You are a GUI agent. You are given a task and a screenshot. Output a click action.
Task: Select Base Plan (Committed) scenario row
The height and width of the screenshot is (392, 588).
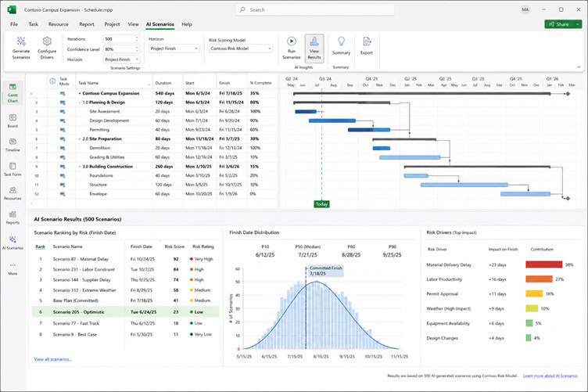[x=125, y=300]
